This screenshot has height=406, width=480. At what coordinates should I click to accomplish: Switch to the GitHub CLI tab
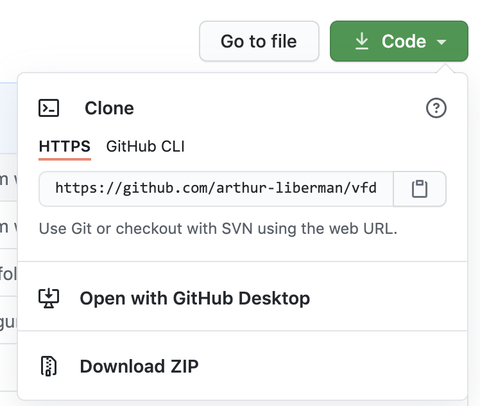pos(145,147)
